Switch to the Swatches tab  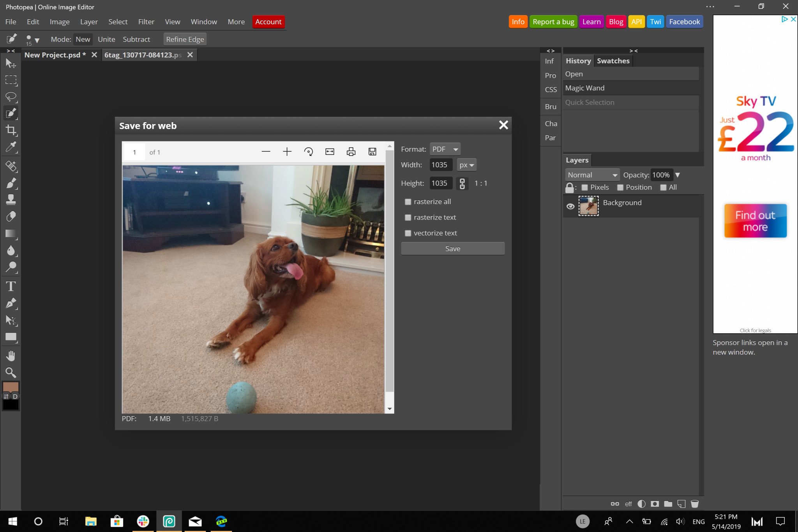click(x=613, y=60)
